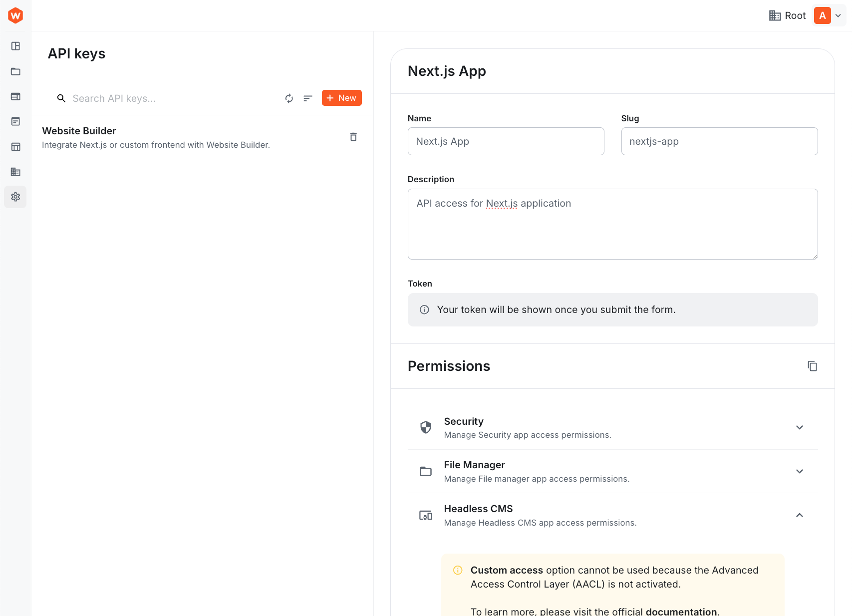Click the New button to create an API key
This screenshot has height=616, width=852.
point(341,98)
